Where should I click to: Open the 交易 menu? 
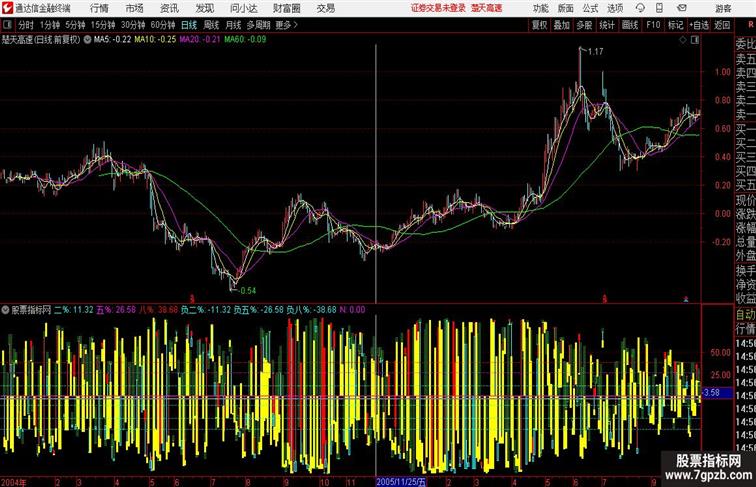pyautogui.click(x=325, y=8)
